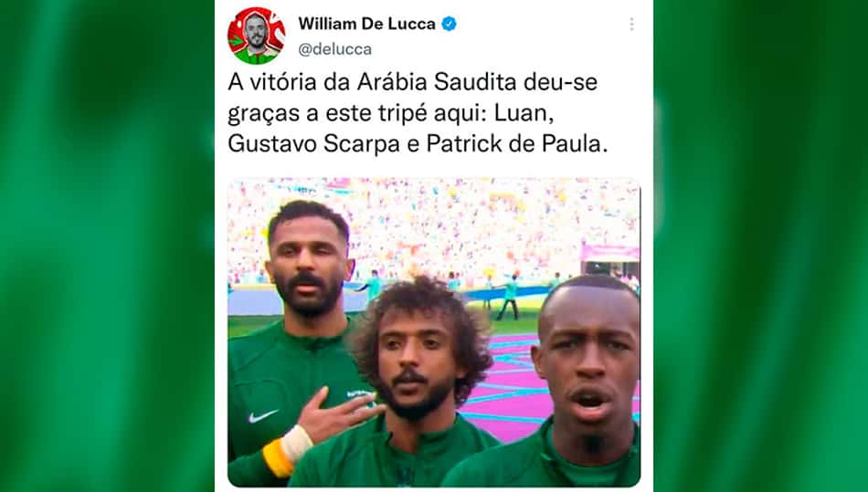Open the William De Lucca display name

pyautogui.click(x=366, y=24)
